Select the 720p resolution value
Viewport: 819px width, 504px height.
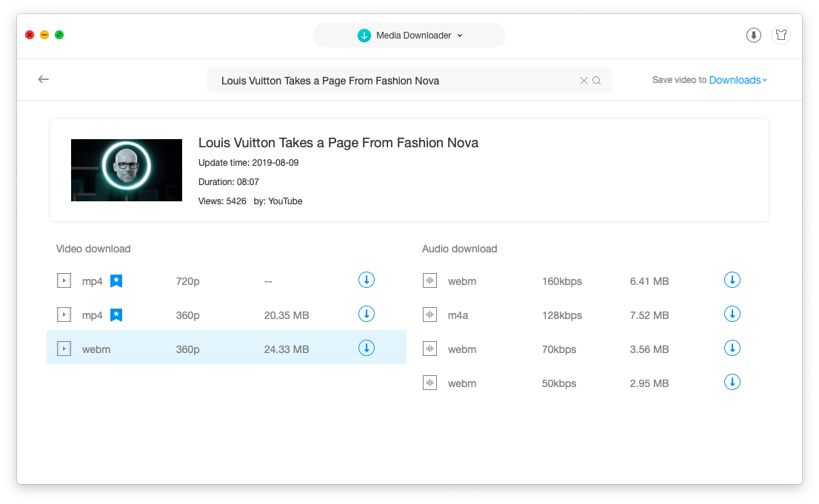tap(187, 281)
